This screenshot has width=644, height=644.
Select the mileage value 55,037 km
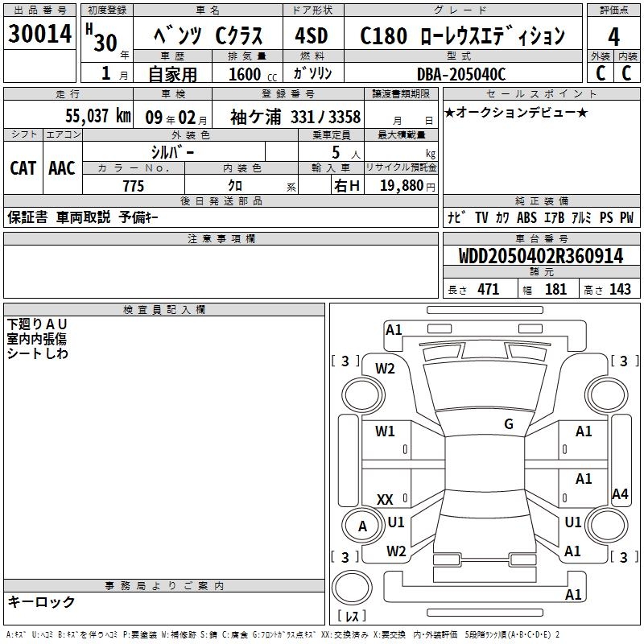point(98,116)
